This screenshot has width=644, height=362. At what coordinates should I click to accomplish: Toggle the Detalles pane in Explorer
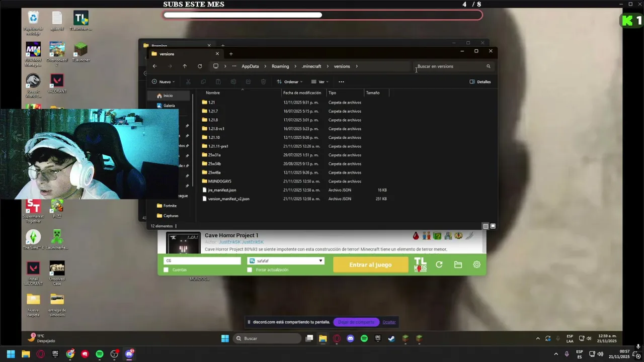coord(480,81)
